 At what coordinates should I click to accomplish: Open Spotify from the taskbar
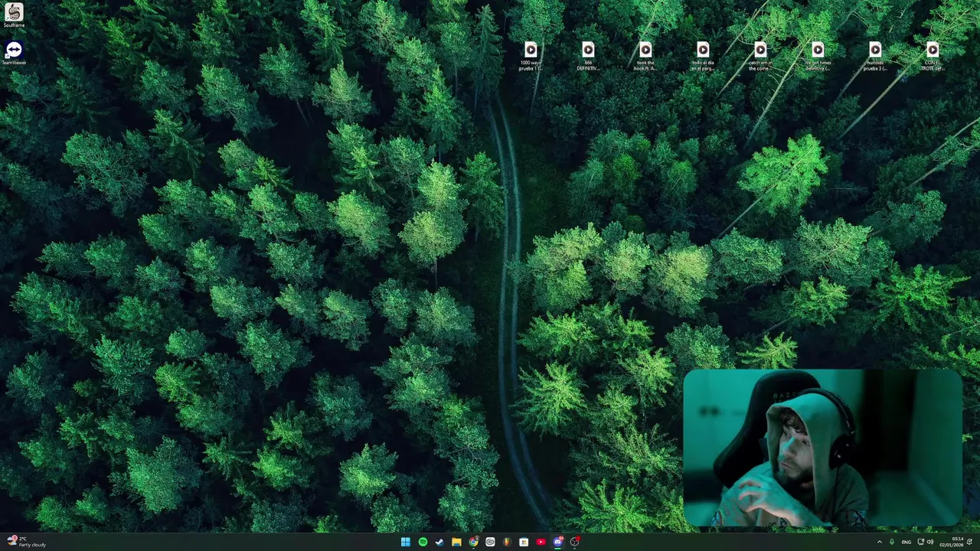(x=423, y=542)
